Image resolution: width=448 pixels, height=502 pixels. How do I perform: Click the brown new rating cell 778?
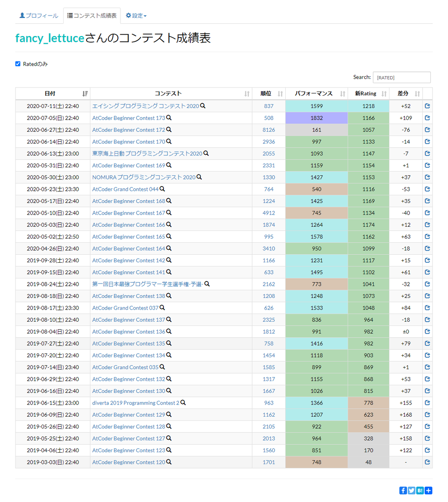click(x=369, y=403)
